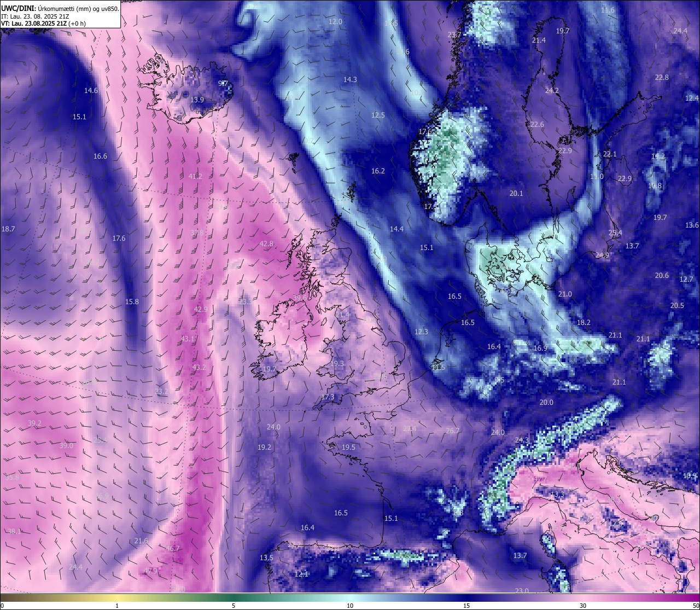Click the 12.0 value near top

[x=335, y=21]
